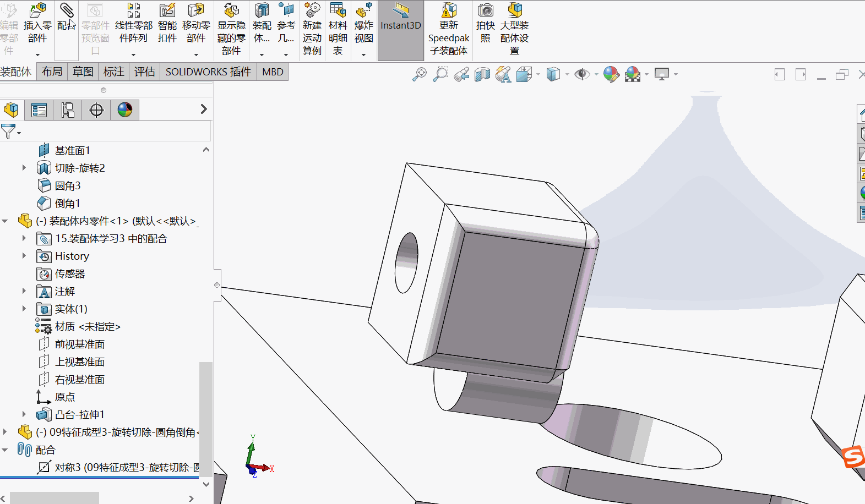
Task: Open the dropdown under 线性零部件阵列
Action: coord(133,54)
